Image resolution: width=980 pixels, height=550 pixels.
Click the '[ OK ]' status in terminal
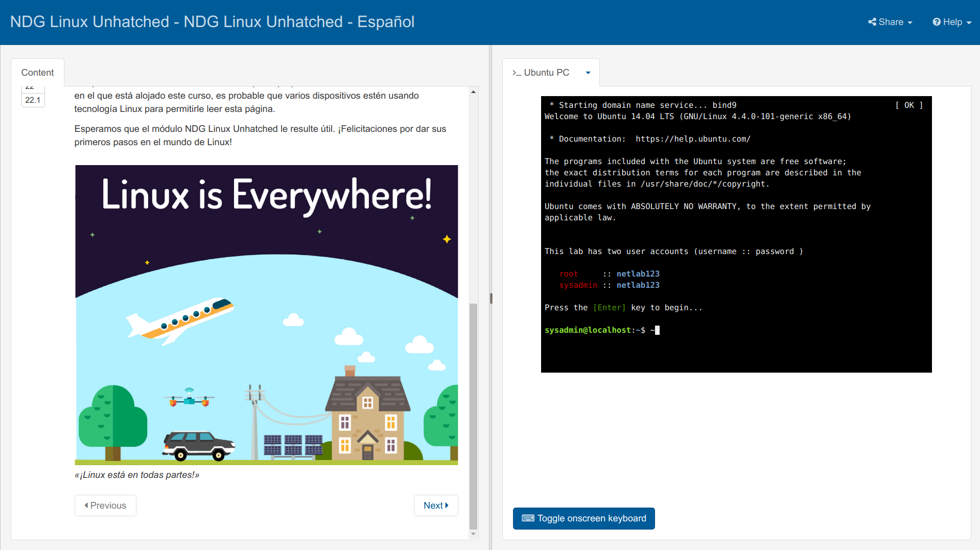coord(909,105)
